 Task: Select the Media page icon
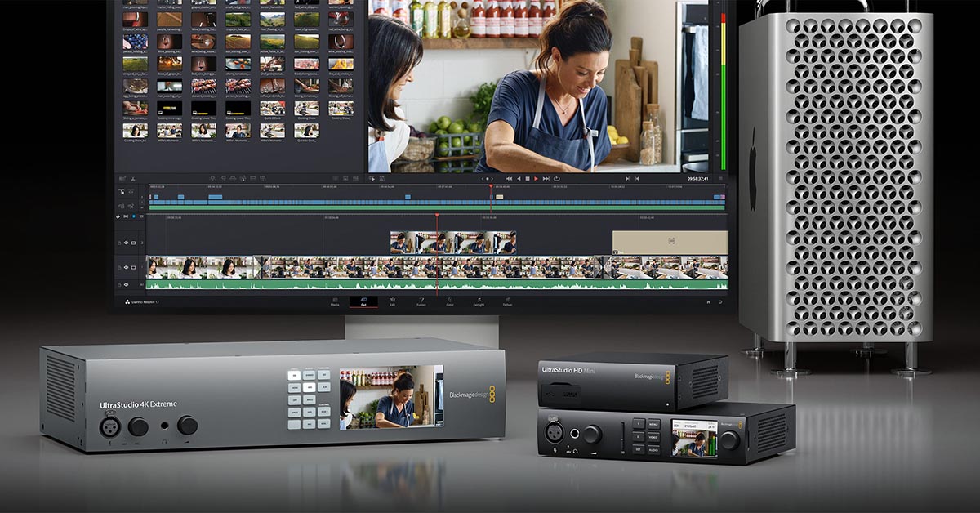point(334,304)
